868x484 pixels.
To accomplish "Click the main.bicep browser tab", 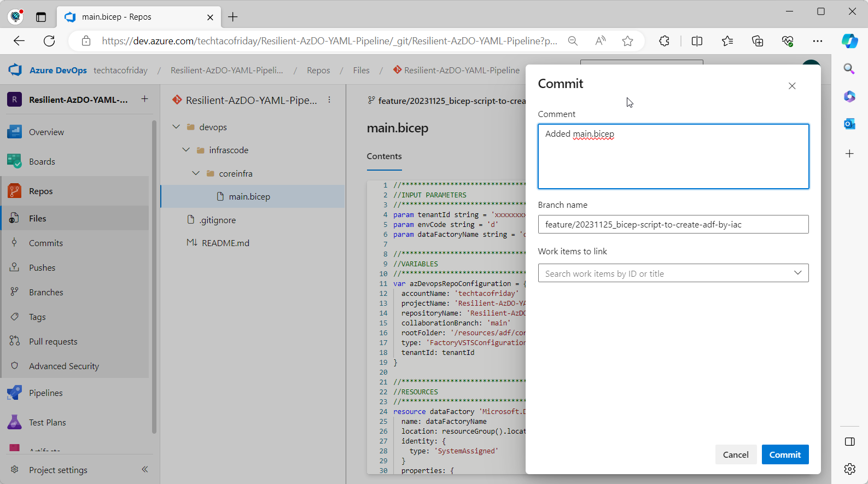I will coord(139,17).
